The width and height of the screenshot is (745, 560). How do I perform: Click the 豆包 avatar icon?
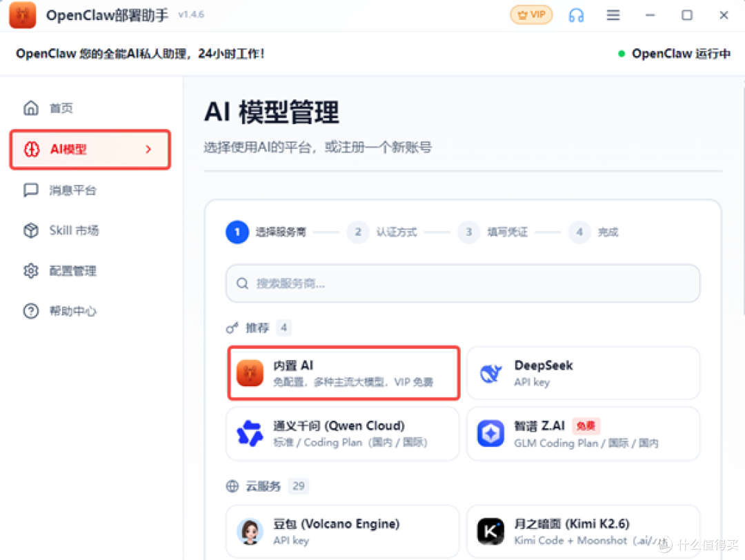tap(250, 532)
